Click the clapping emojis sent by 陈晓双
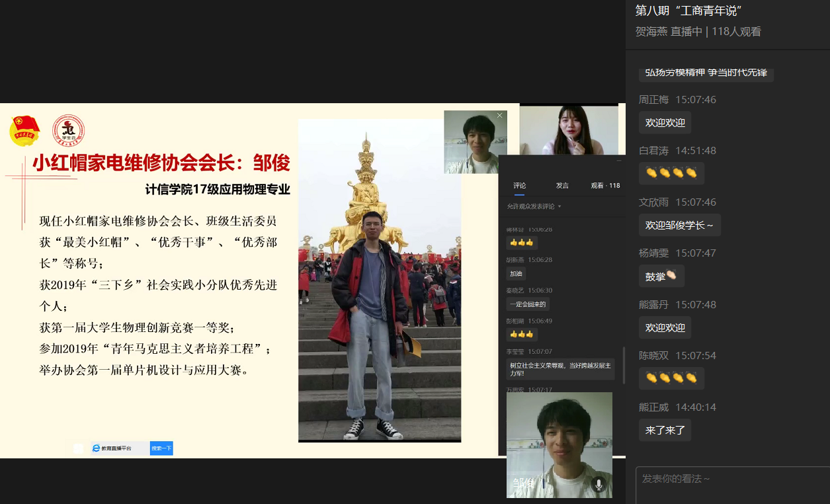Image resolution: width=830 pixels, height=504 pixels. (x=671, y=378)
